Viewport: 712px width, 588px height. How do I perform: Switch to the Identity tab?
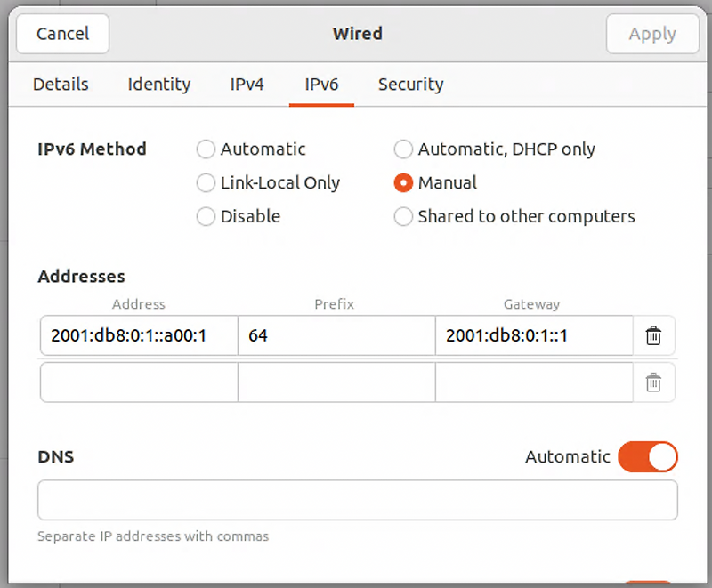[158, 85]
